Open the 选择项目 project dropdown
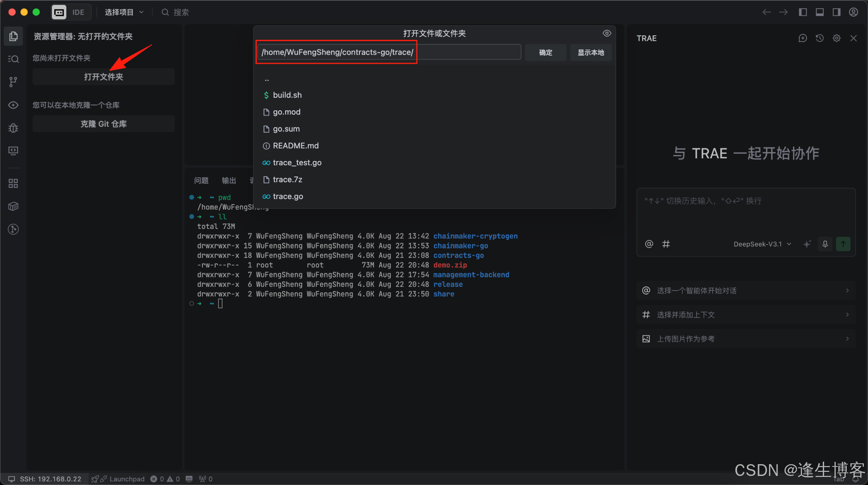Viewport: 868px width, 485px height. pos(124,12)
